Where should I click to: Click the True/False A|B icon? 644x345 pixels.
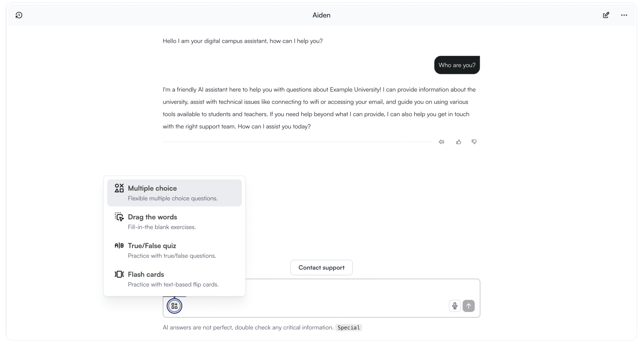point(119,246)
